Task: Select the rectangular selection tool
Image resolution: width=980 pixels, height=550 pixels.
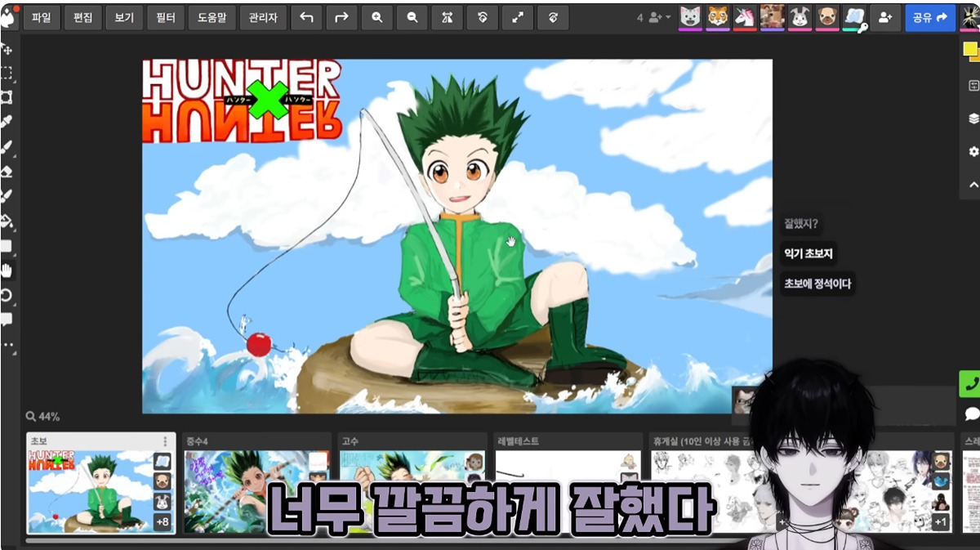Action: tap(7, 74)
